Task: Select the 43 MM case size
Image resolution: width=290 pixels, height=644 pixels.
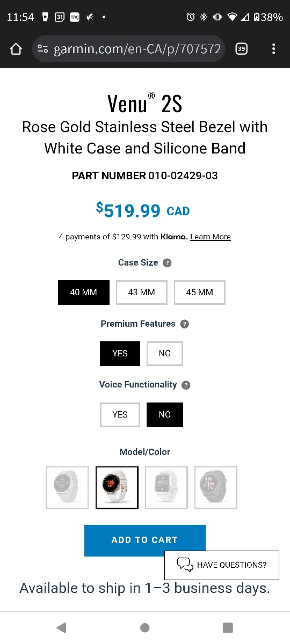Action: point(142,292)
